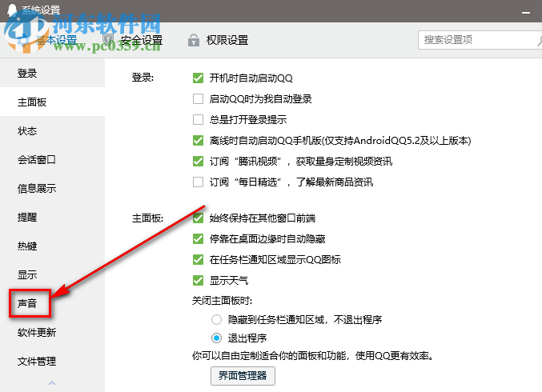This screenshot has height=392, width=542.
Task: Open the 权限设置 tab
Action: [x=227, y=40]
